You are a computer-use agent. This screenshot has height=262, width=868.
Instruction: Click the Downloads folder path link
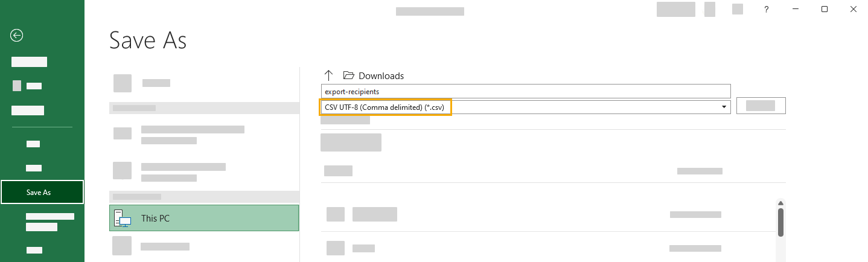coord(381,75)
